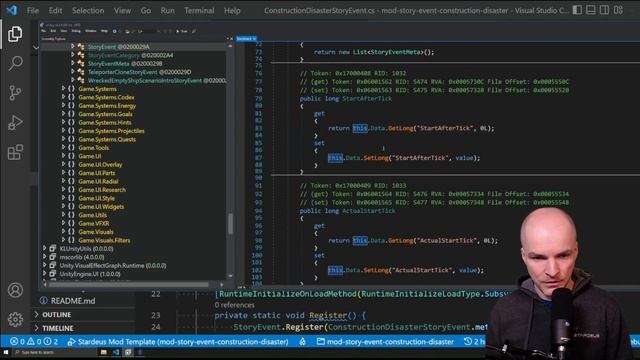Select StoryEventMeta class icon
Screen dimensions: 640x360
pos(81,63)
